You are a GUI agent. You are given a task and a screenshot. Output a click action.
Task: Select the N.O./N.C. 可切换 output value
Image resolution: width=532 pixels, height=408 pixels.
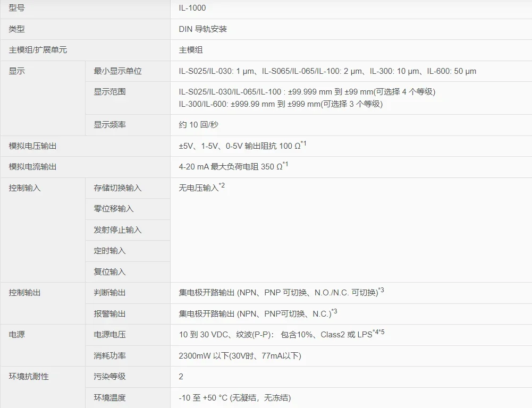(x=281, y=292)
